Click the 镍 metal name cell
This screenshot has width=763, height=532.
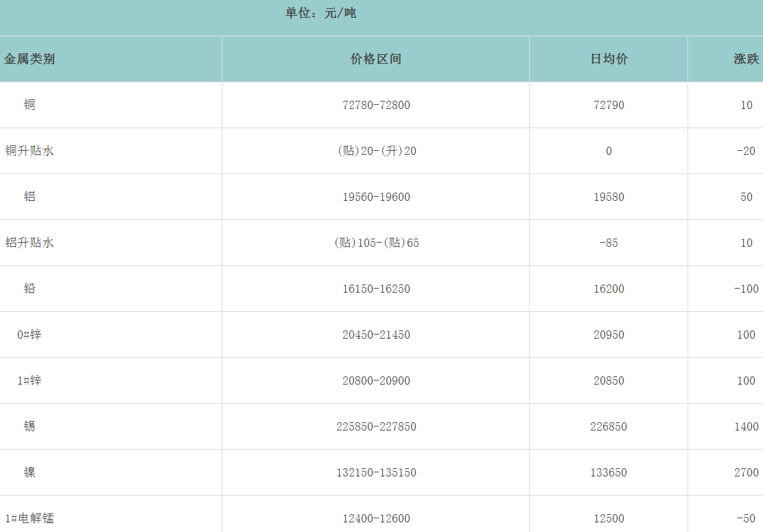[x=30, y=472]
